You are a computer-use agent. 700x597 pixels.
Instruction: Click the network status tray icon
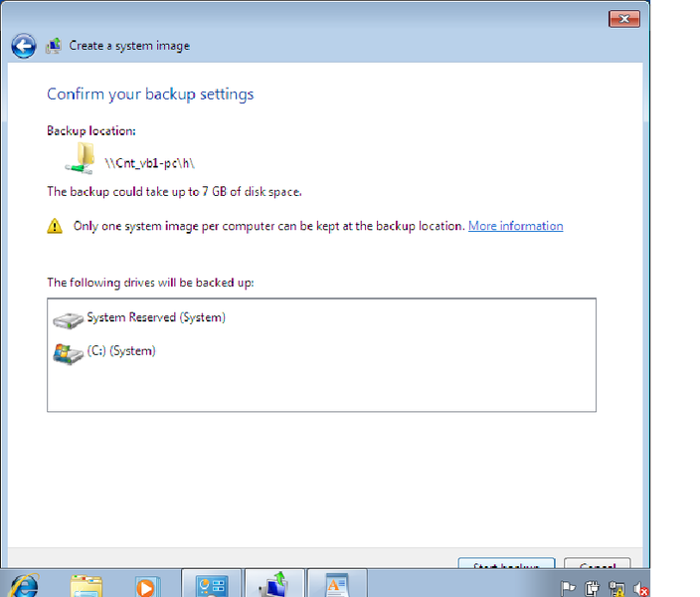point(616,587)
